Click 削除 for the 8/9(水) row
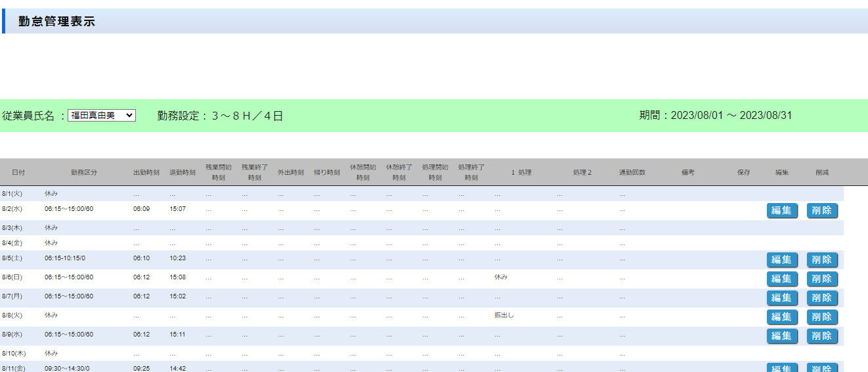868x372 pixels. coord(822,336)
